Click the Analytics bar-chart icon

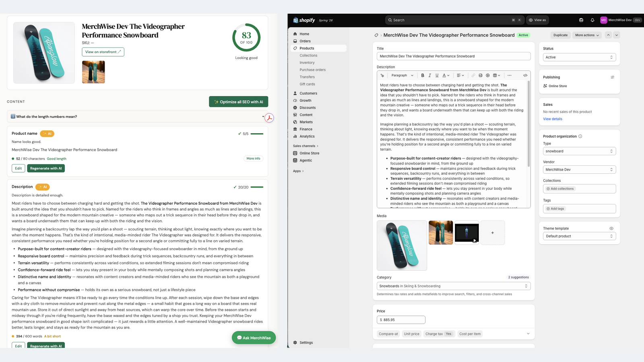click(x=295, y=136)
